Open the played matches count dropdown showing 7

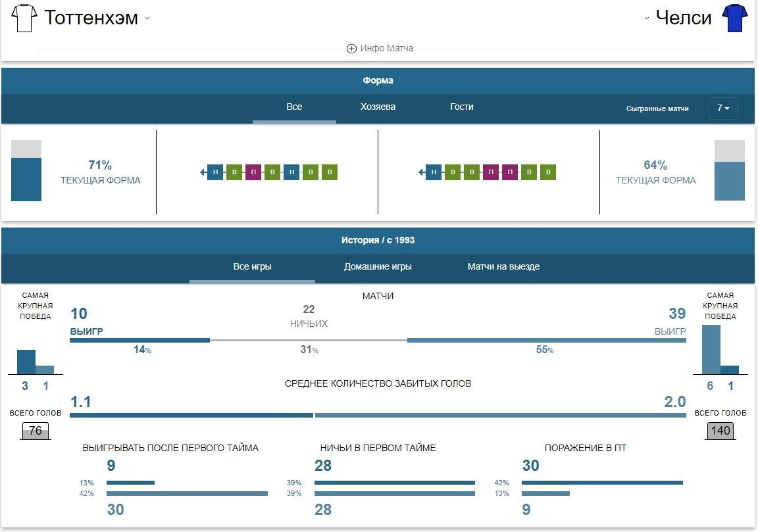[x=723, y=109]
